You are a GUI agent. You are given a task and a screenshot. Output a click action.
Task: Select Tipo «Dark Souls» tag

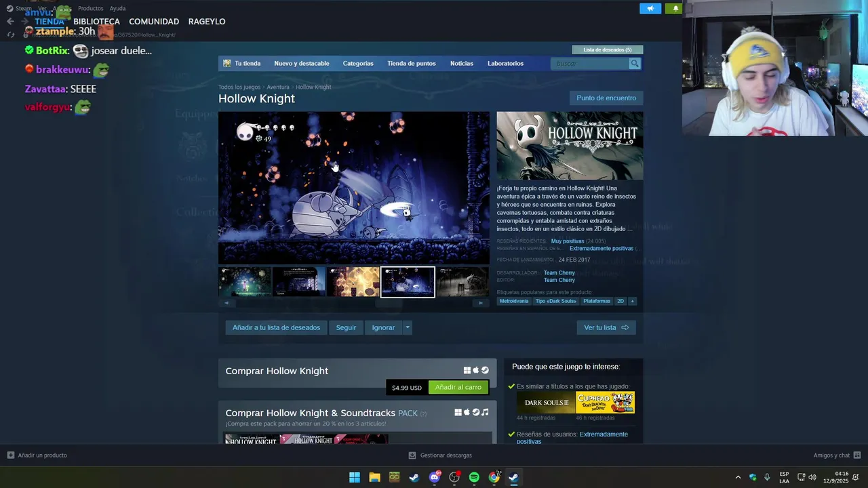click(x=555, y=301)
